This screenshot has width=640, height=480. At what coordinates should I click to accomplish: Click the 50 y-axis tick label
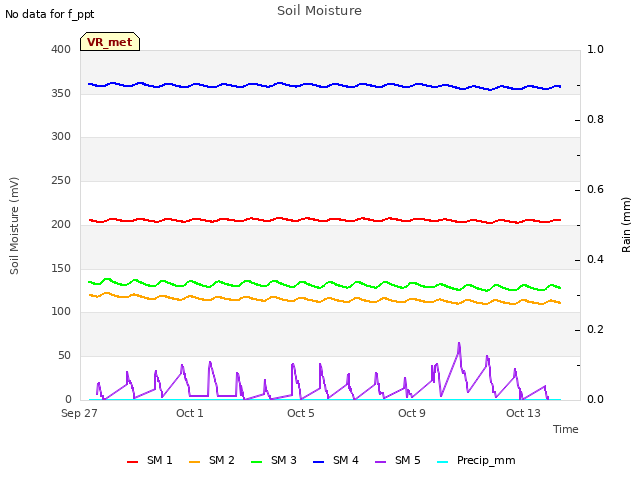[64, 356]
